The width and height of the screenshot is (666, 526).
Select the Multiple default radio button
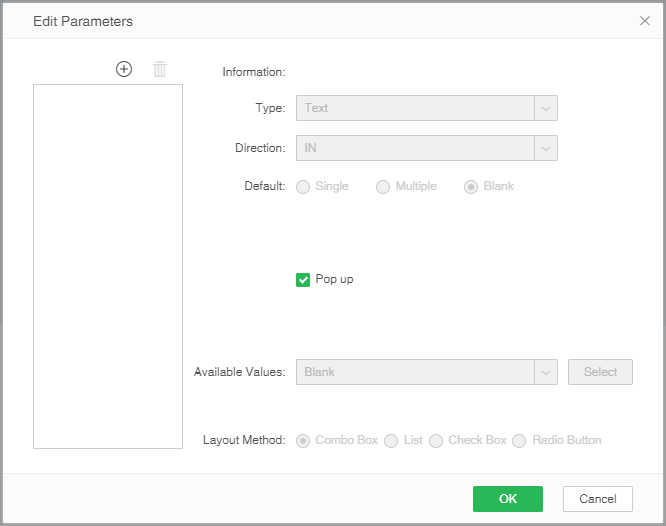[383, 187]
